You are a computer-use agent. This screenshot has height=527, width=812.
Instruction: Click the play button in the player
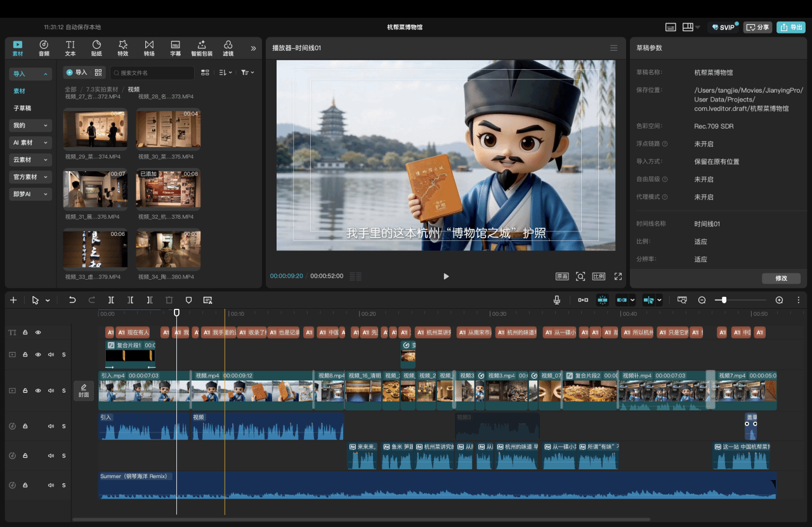446,277
